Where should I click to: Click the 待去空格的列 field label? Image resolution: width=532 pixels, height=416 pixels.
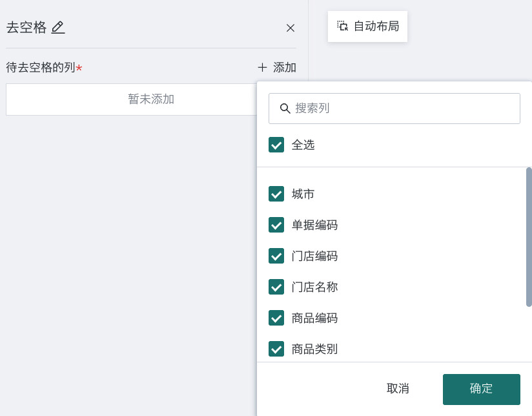41,67
